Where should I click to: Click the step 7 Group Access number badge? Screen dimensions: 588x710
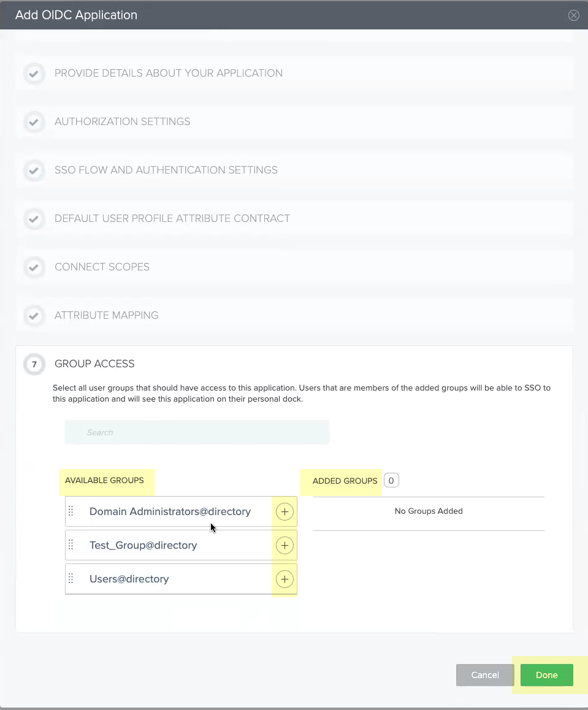click(34, 365)
